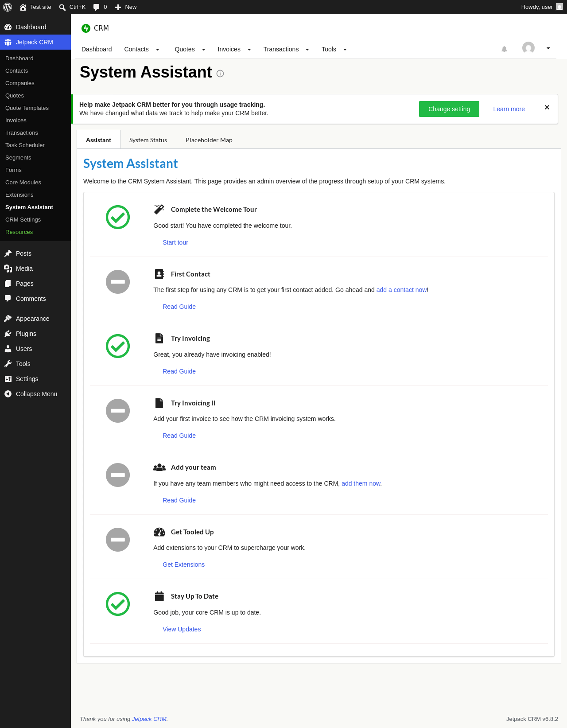
Task: Click the magic wand Welcome Tour icon
Action: pyautogui.click(x=159, y=209)
